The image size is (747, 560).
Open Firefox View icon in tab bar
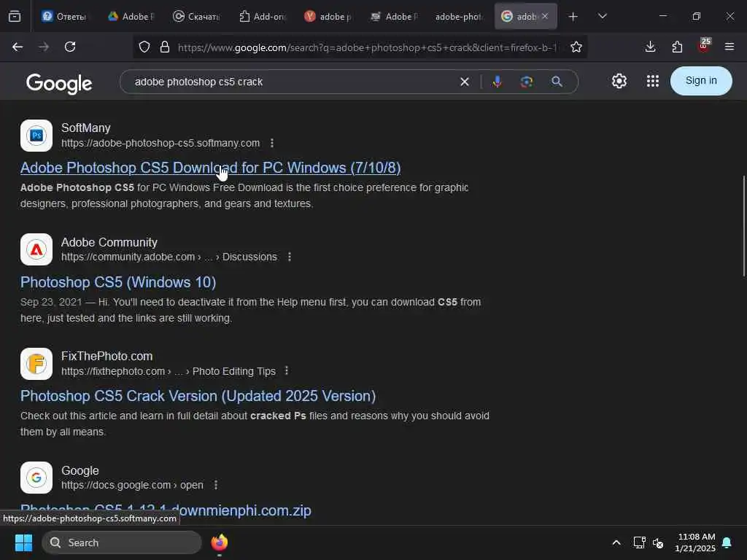coord(15,16)
